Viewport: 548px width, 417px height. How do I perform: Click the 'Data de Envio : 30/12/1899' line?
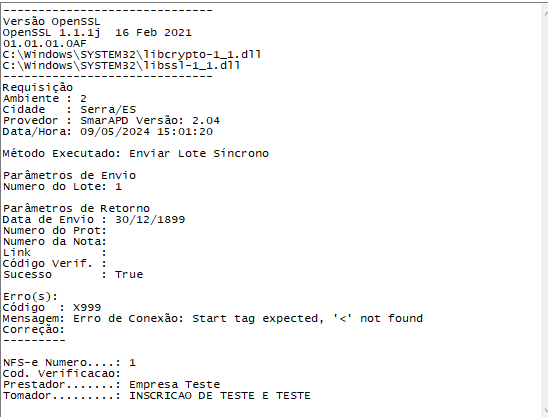[94, 220]
